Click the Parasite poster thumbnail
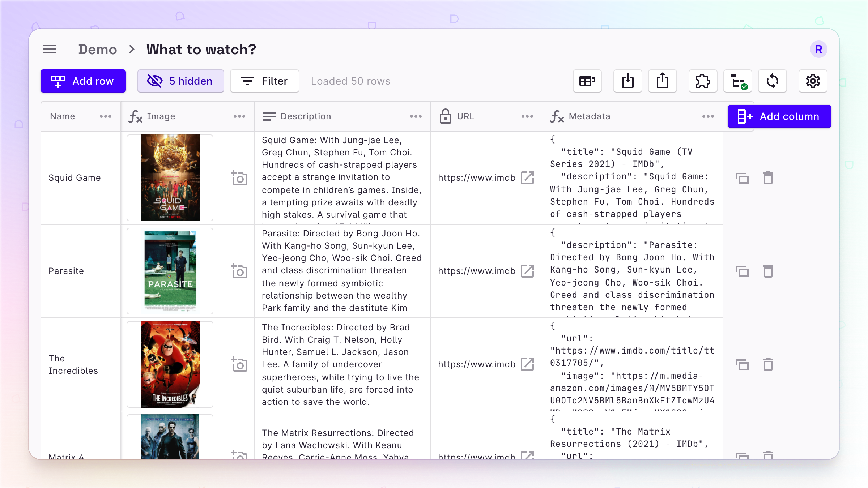The width and height of the screenshot is (868, 488). 170,271
